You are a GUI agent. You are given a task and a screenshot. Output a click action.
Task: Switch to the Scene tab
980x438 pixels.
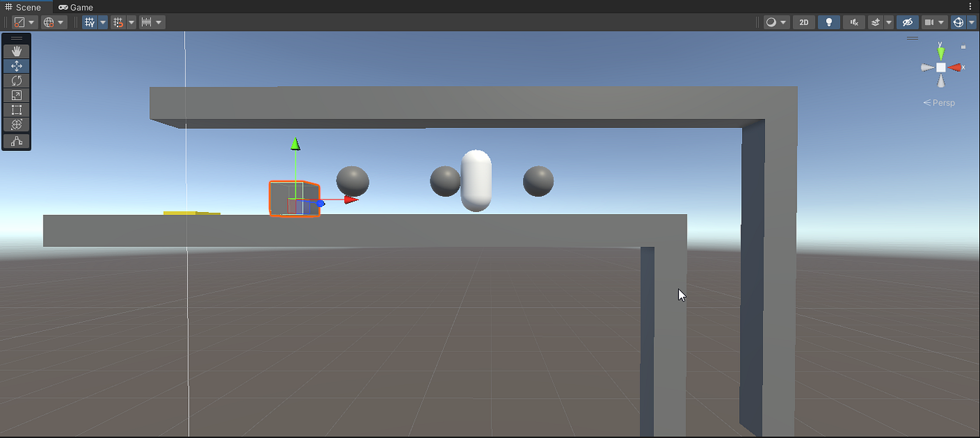tap(23, 7)
